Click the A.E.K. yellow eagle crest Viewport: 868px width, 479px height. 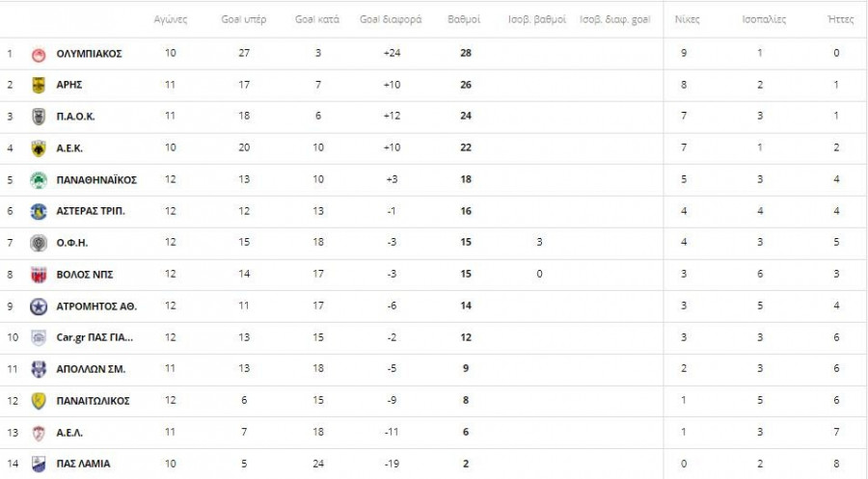pyautogui.click(x=39, y=148)
